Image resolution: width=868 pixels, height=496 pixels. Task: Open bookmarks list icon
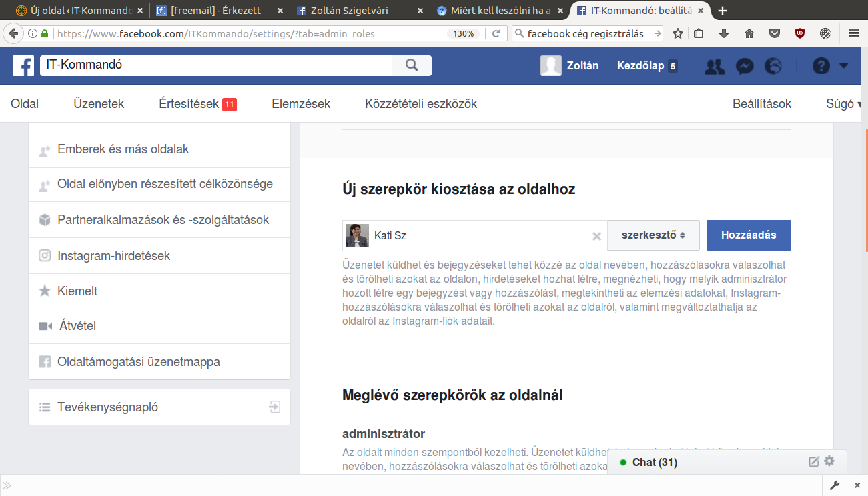(699, 33)
